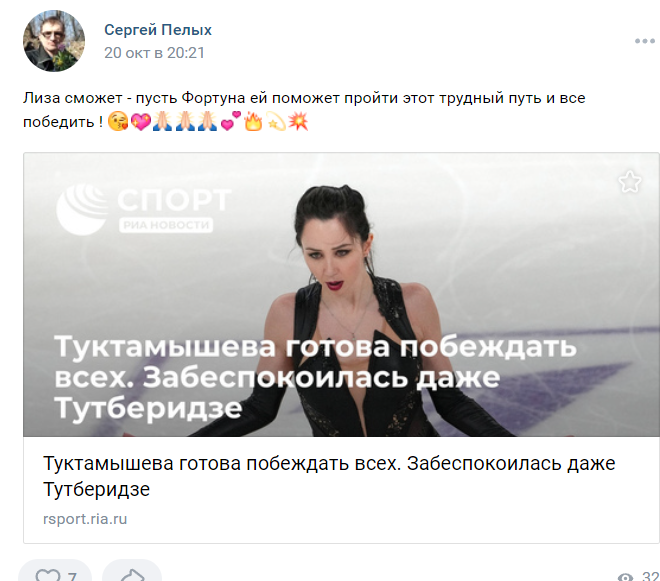Viewport: 660px width, 581px height.
Task: Click the white headline overlay on the image
Action: 315,377
